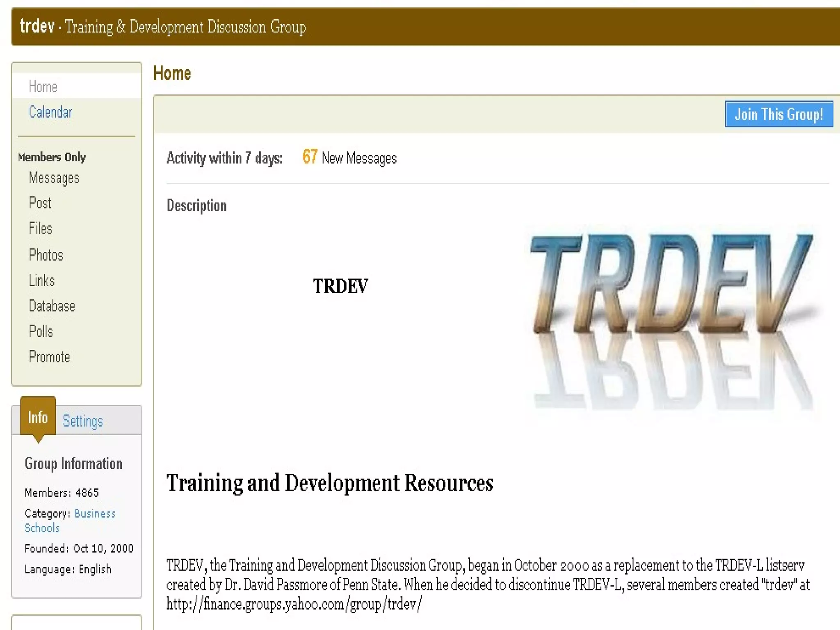Image resolution: width=840 pixels, height=630 pixels.
Task: Click the trdev group title in header
Action: click(37, 27)
